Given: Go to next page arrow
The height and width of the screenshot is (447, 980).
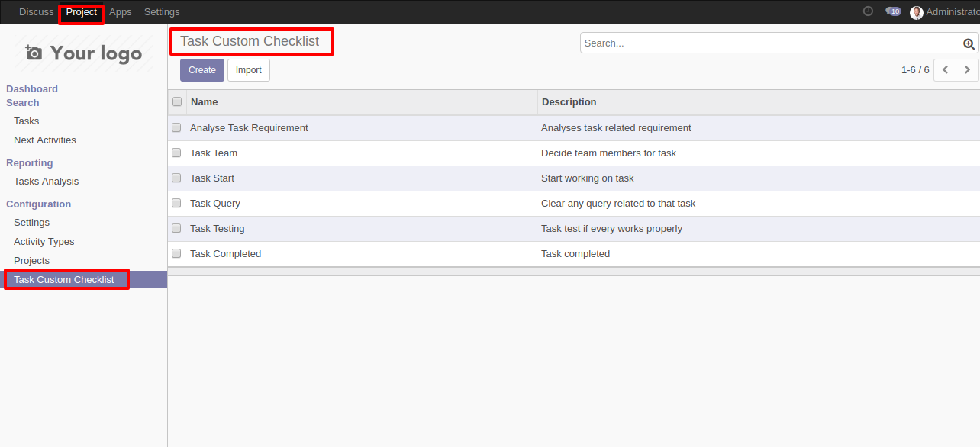Looking at the screenshot, I should 967,69.
